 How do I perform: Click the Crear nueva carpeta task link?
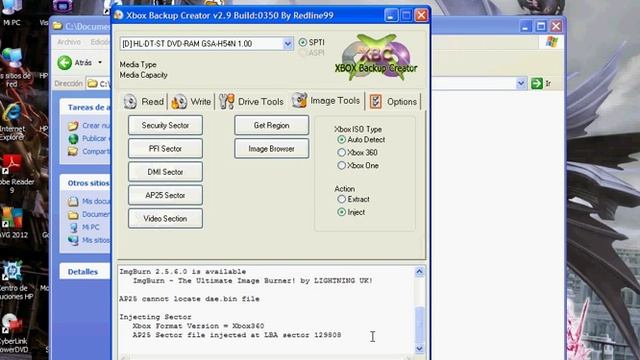pos(90,125)
